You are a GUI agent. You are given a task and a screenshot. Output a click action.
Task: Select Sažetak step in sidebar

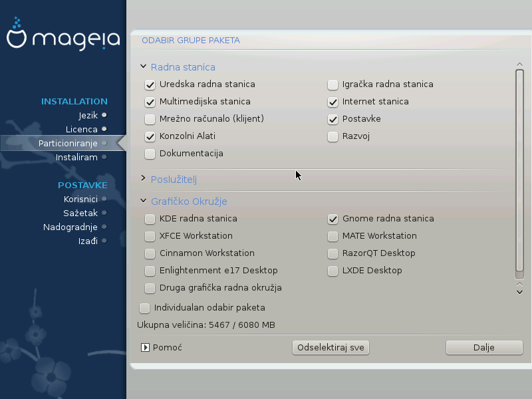click(80, 213)
